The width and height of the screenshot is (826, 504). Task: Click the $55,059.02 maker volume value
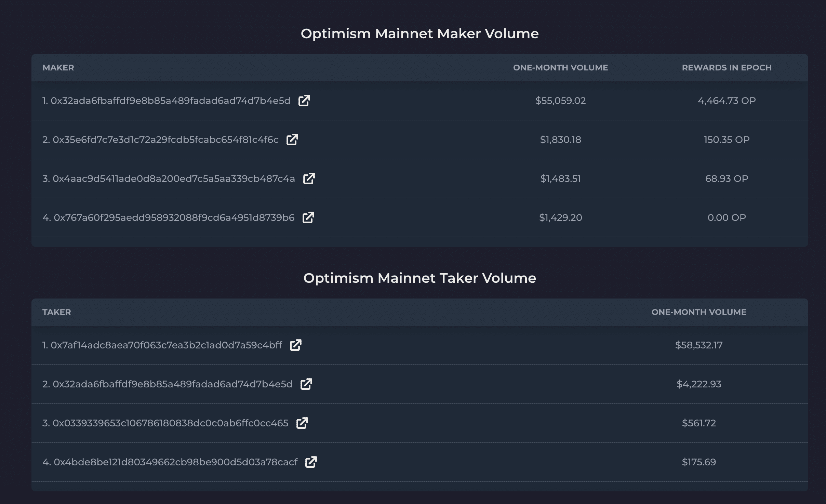click(x=560, y=101)
